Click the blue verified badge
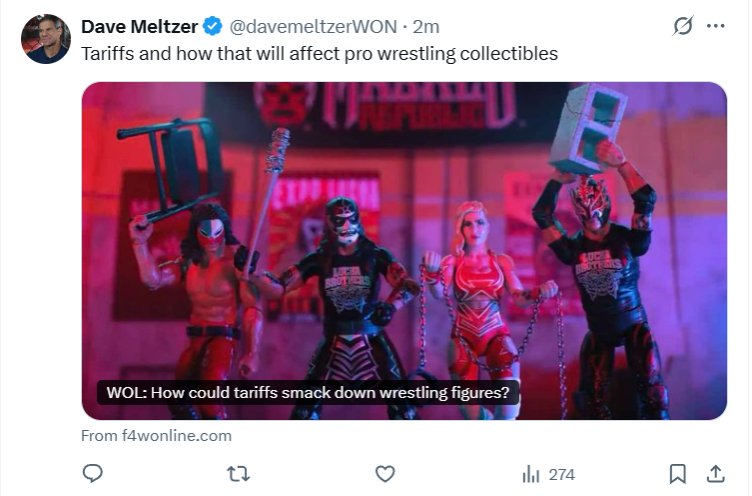Screen dimensions: 752x496 tap(213, 26)
